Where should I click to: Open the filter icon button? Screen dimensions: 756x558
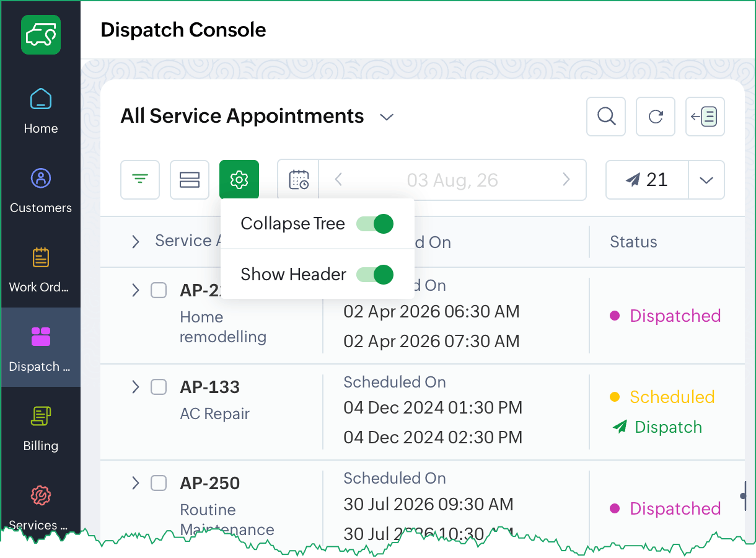point(140,180)
